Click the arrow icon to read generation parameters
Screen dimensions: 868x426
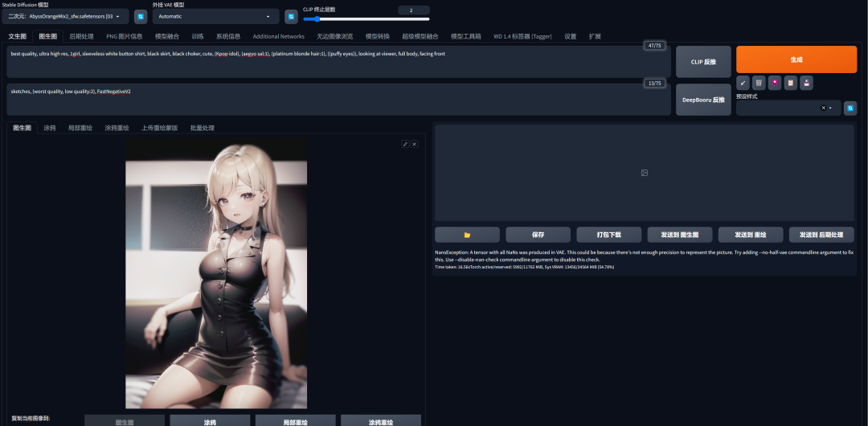point(743,83)
